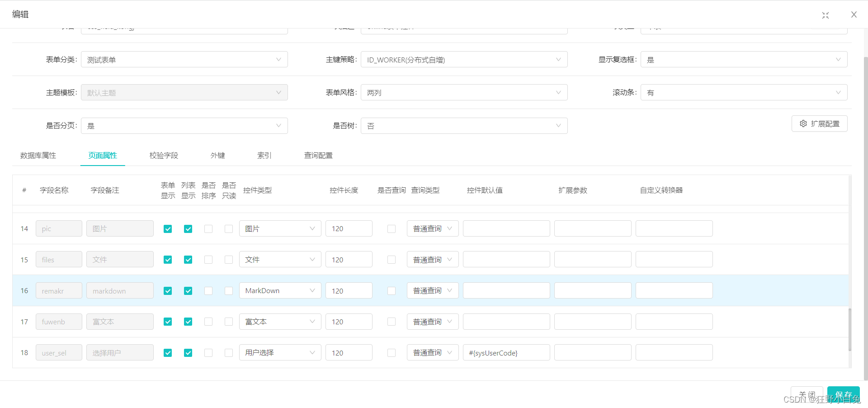Click the 关闭 close button at bottom
868x408 pixels.
coord(807,394)
